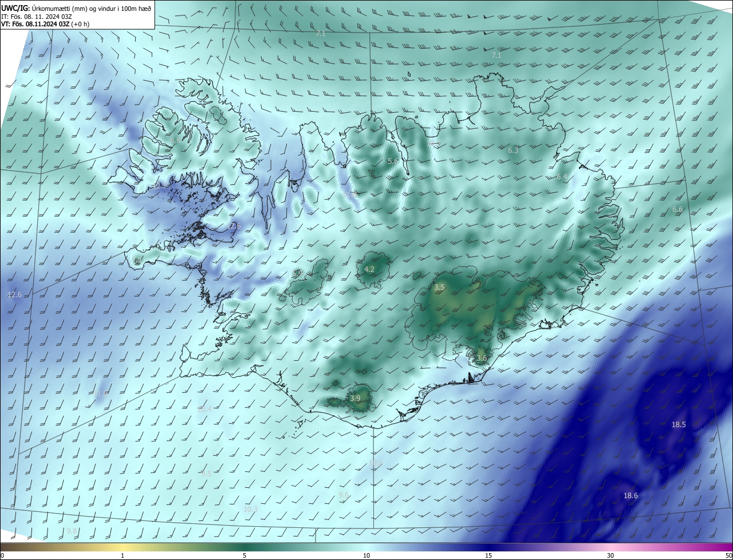Click the 15 tick on color scale
The height and width of the screenshot is (560, 733).
click(x=488, y=555)
